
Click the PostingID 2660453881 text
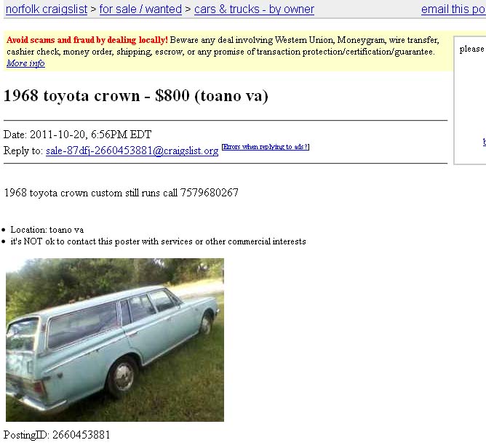click(x=57, y=435)
